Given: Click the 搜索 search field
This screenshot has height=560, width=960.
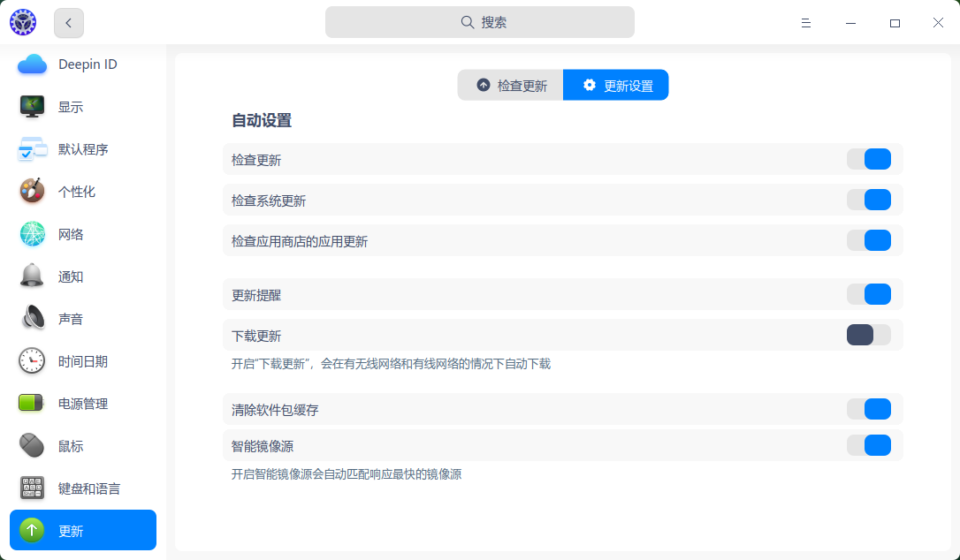Looking at the screenshot, I should (x=480, y=23).
